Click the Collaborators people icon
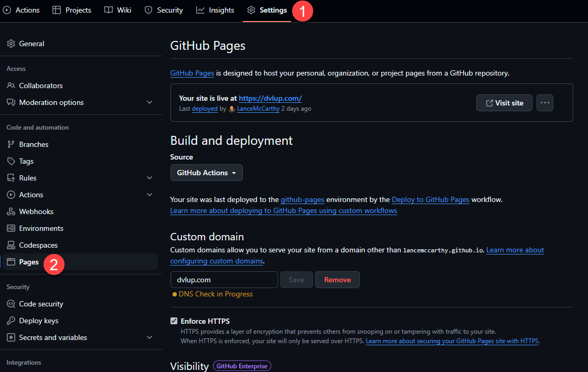 click(10, 86)
